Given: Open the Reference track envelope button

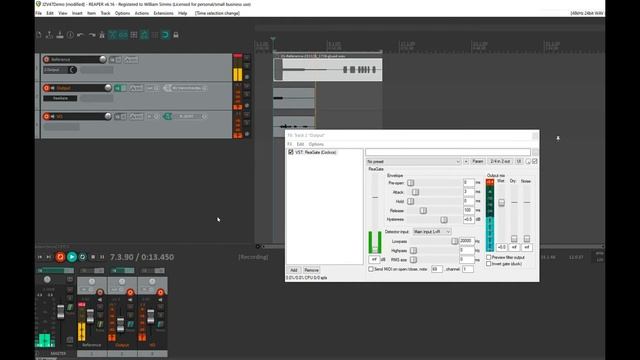Looking at the screenshot, I should [x=131, y=60].
